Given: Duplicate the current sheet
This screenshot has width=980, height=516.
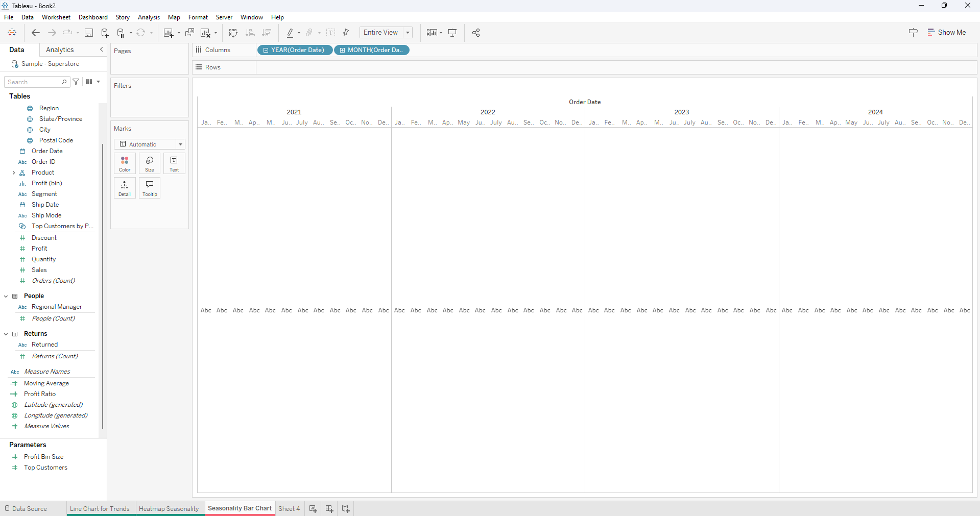Looking at the screenshot, I should (189, 33).
